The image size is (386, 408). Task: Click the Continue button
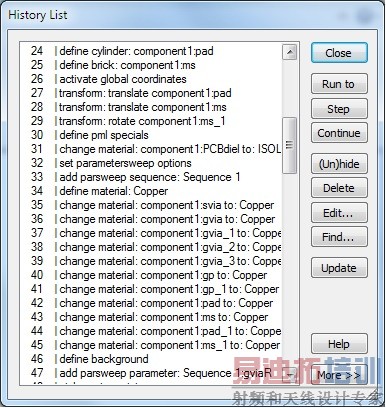[339, 133]
